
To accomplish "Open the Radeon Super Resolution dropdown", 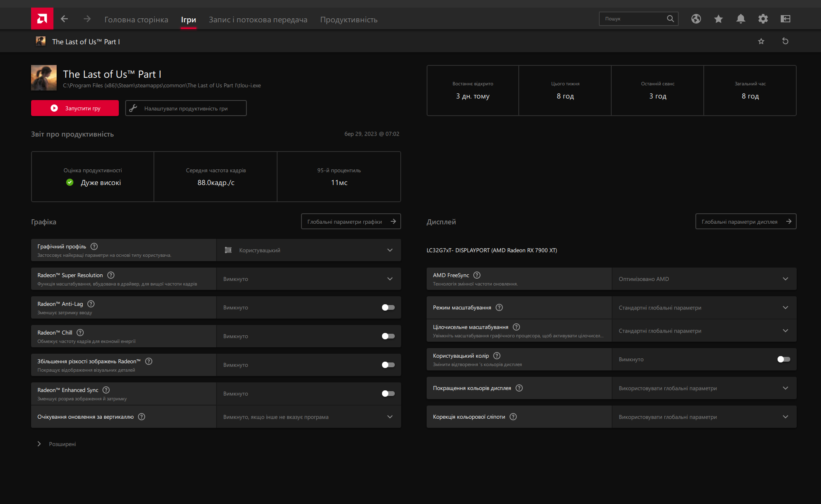I will click(309, 279).
